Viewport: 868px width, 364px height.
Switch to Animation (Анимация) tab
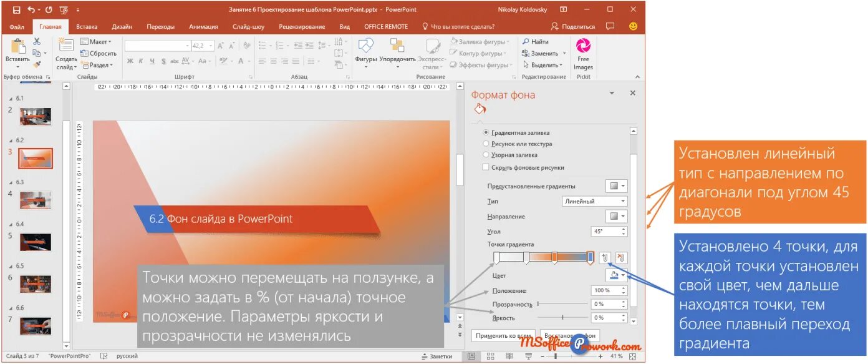203,27
